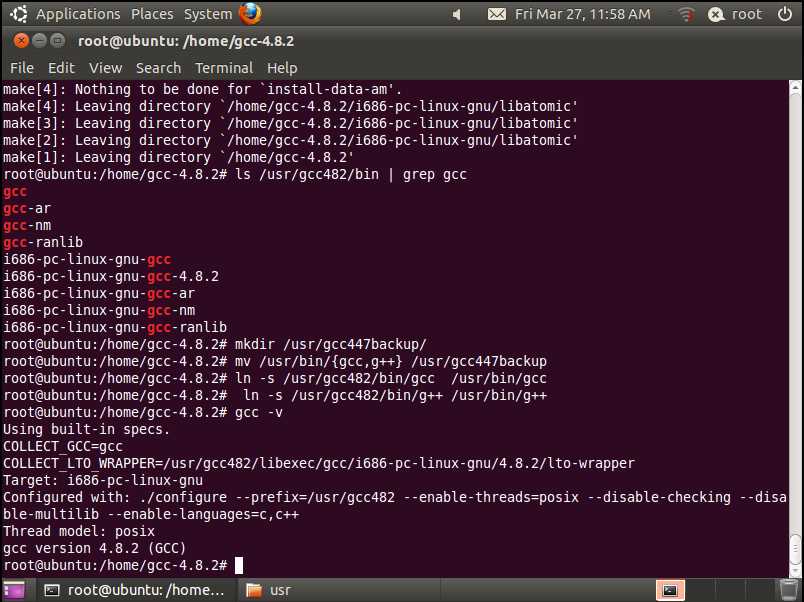Click the 'Target: i686-pc-linux-gnu' line
Viewport: 804px width, 602px height.
[103, 480]
